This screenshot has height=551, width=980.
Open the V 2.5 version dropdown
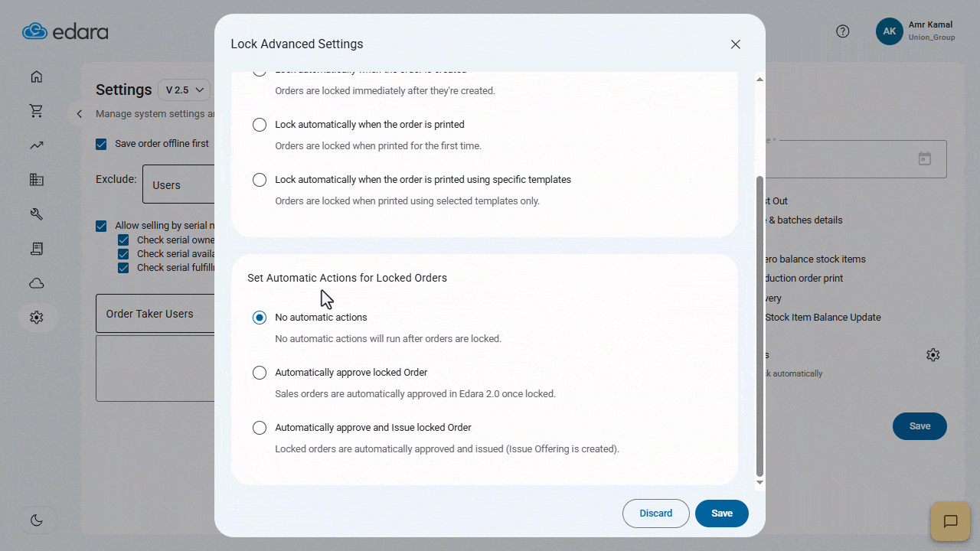184,90
